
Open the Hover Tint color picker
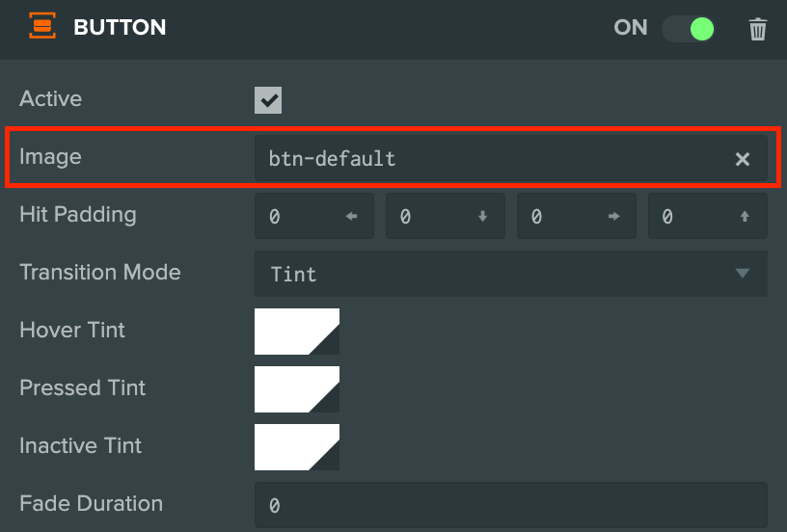coord(297,332)
